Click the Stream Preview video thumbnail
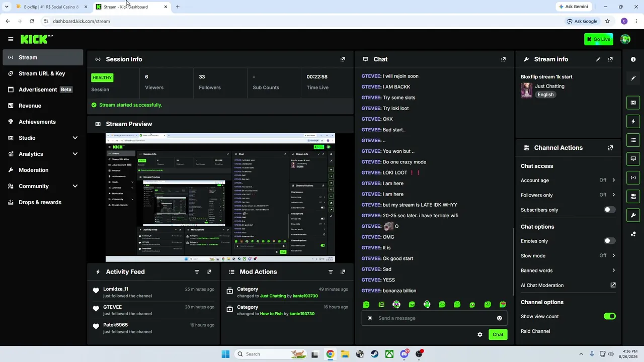644x362 pixels. click(220, 198)
